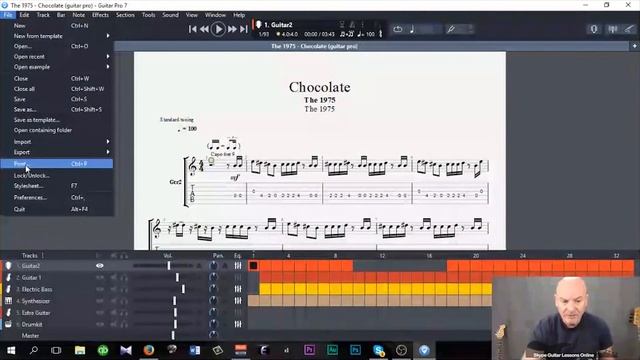Solo the Synthesizer track with headphones icon
The height and width of the screenshot is (360, 640).
124,301
